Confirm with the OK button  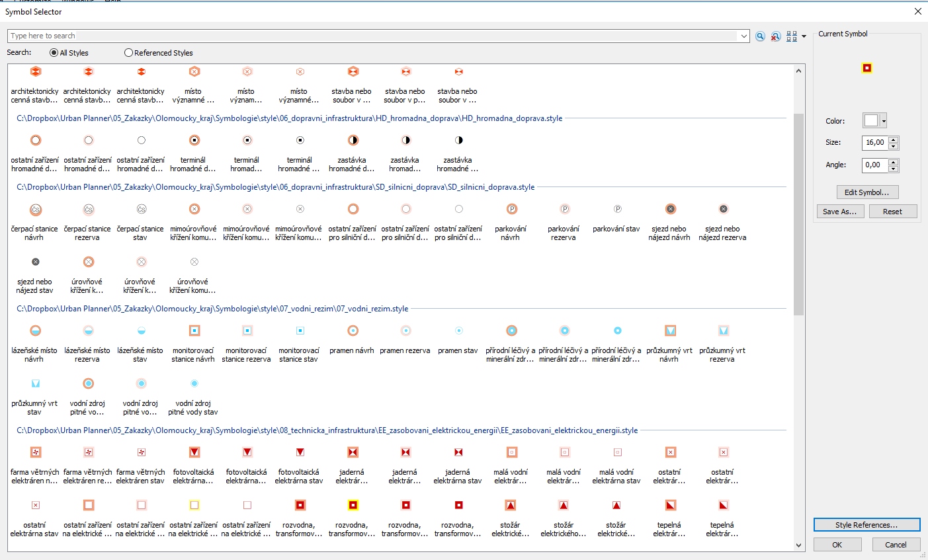tap(837, 545)
